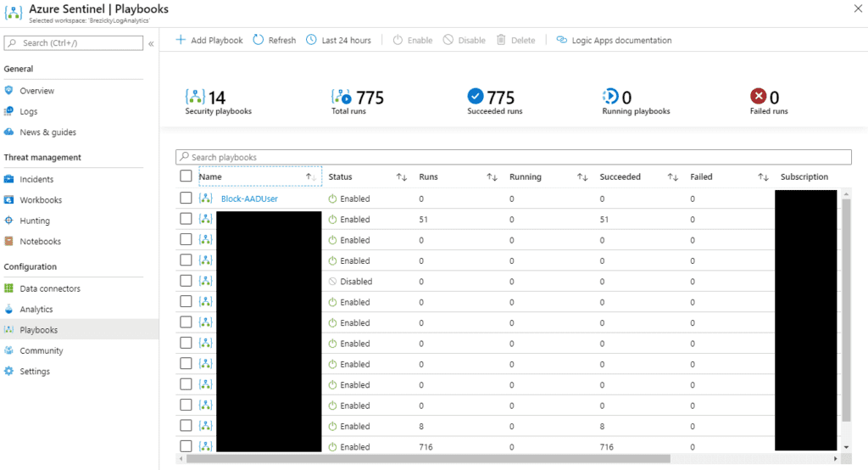Image resolution: width=868 pixels, height=470 pixels.
Task: Open Logs in the sidebar
Action: click(29, 111)
